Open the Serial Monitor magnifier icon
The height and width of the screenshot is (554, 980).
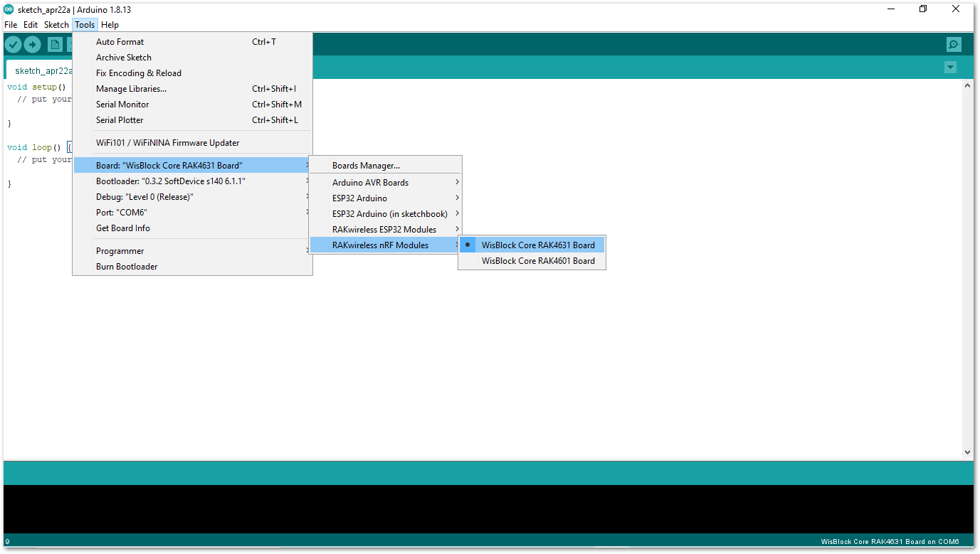(954, 45)
